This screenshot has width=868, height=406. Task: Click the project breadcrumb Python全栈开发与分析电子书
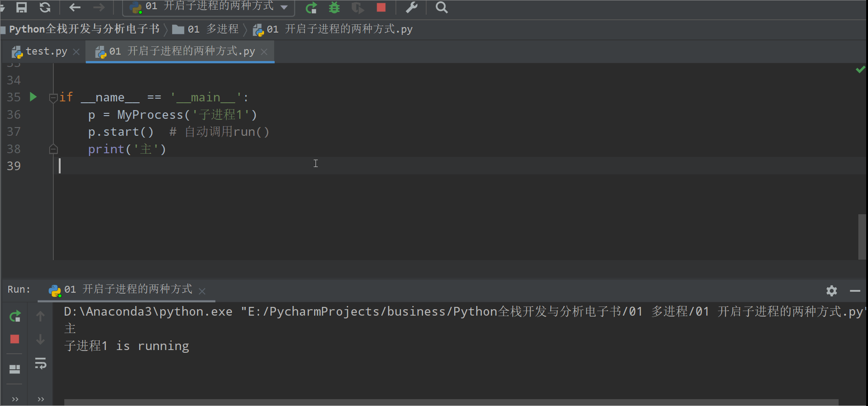point(84,29)
